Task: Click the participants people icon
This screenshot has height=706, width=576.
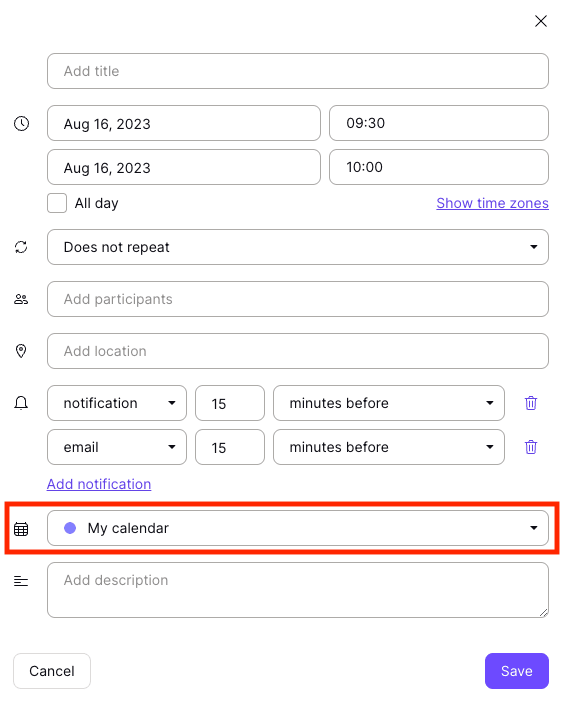Action: coord(21,299)
